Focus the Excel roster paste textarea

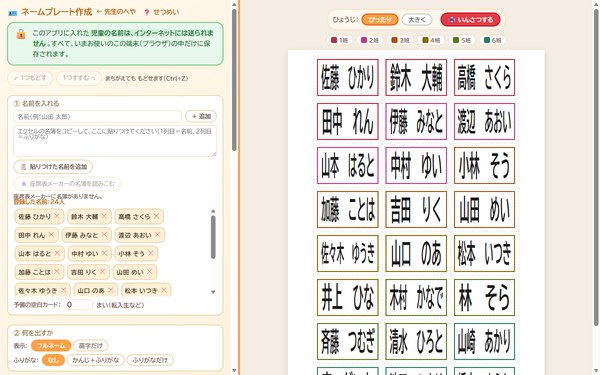[x=115, y=141]
